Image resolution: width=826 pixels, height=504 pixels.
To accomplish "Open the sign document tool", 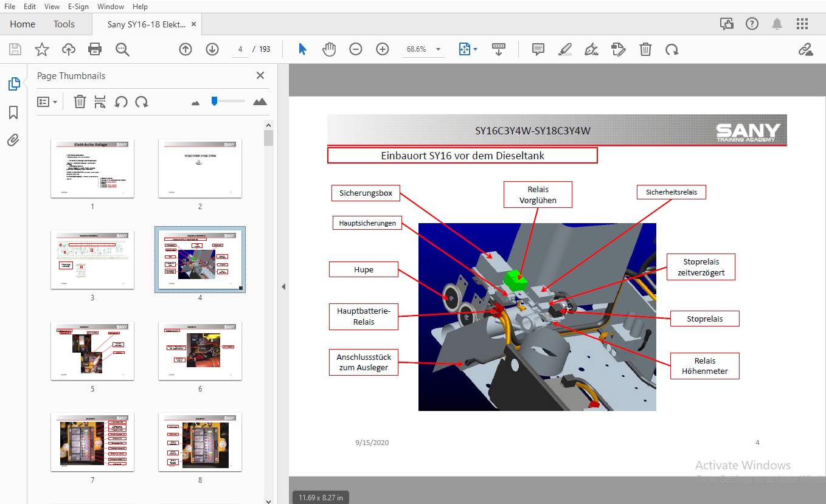I will (591, 49).
